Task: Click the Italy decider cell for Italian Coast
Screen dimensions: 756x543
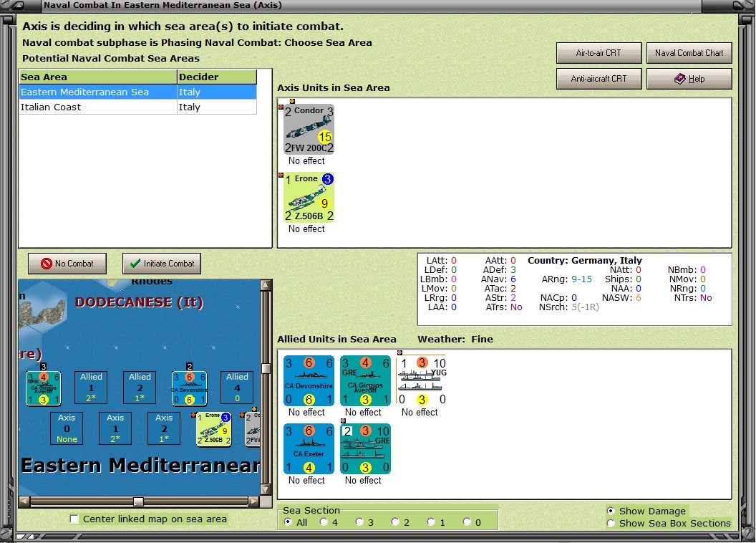Action: [217, 107]
